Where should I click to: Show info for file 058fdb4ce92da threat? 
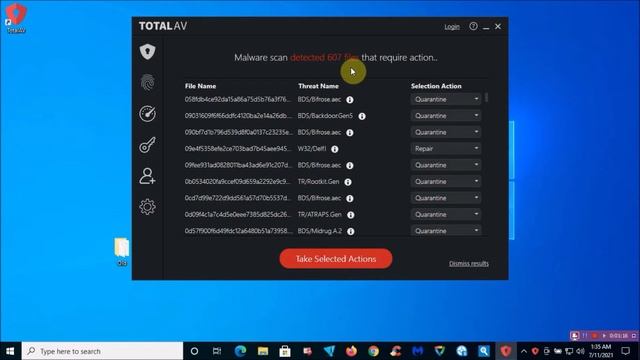point(350,100)
